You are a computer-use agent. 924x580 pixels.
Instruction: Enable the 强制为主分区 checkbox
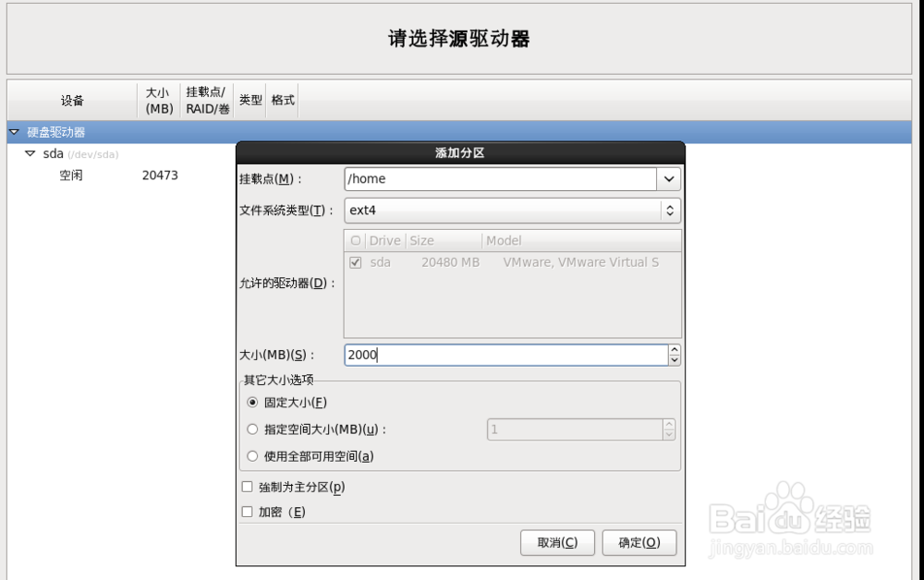click(x=247, y=486)
